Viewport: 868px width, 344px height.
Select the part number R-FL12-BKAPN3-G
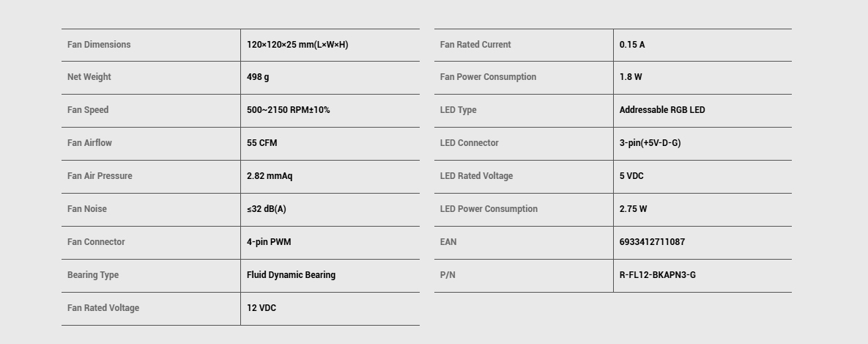point(658,275)
